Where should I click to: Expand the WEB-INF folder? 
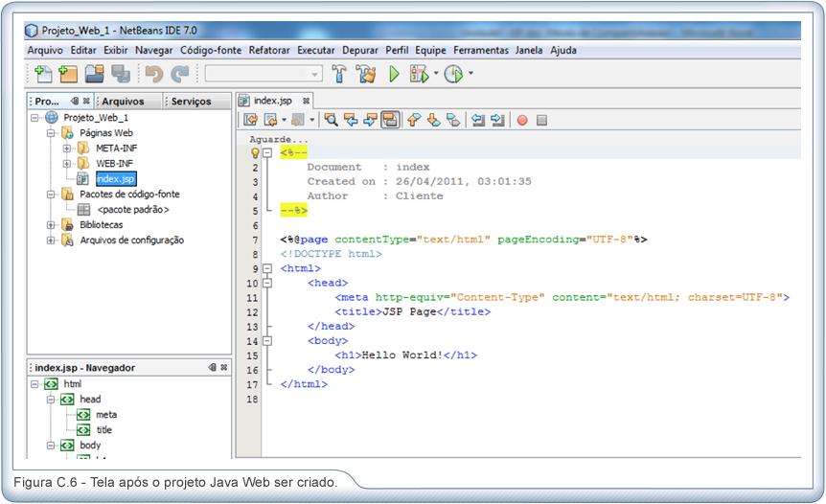click(67, 164)
